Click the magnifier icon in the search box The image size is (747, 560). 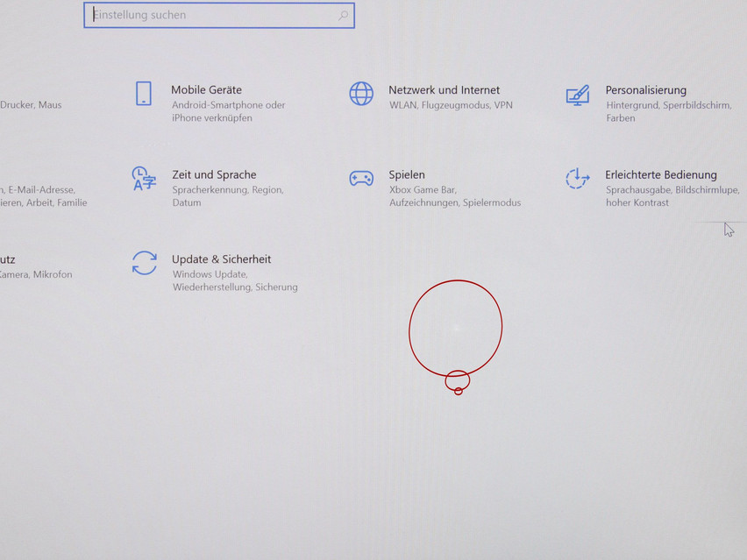[343, 16]
